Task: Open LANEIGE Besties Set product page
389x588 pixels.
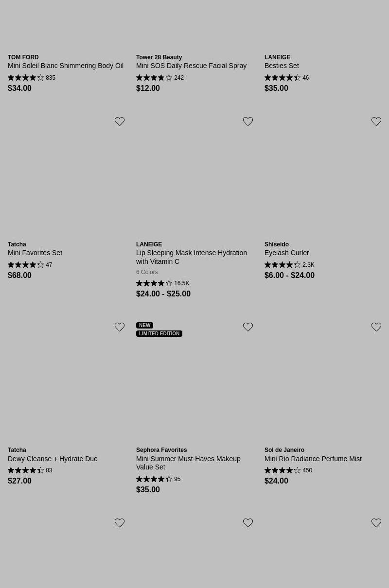Action: [x=282, y=66]
